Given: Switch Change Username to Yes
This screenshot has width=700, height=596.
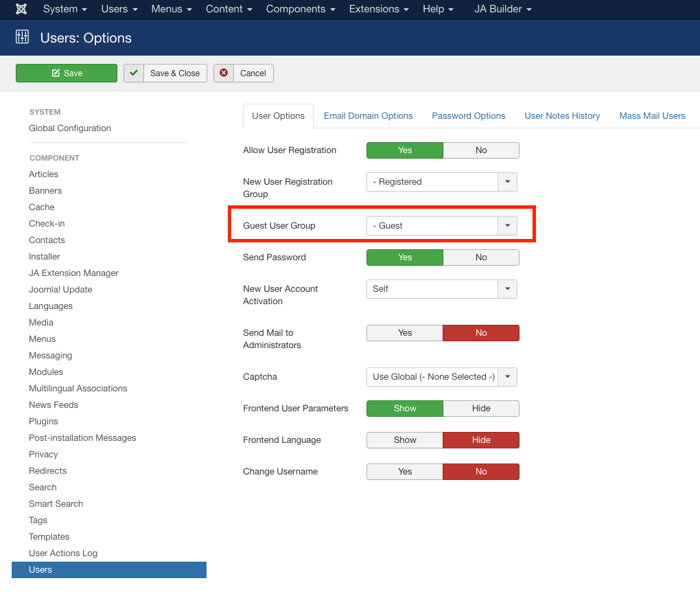Looking at the screenshot, I should 405,472.
